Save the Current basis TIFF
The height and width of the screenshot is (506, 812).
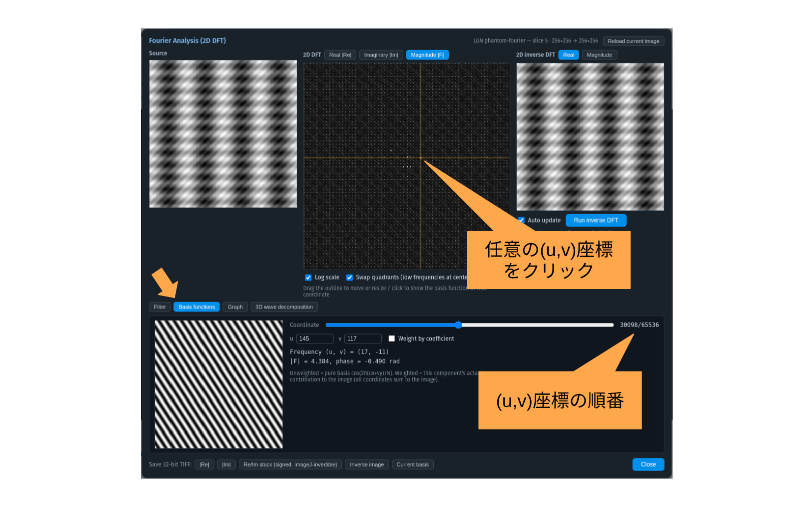click(x=413, y=464)
